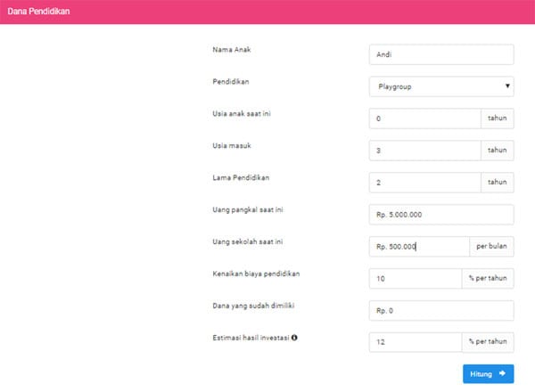
Task: Click "% per tahun" beside Kenaikan biaya field
Action: [x=489, y=279]
